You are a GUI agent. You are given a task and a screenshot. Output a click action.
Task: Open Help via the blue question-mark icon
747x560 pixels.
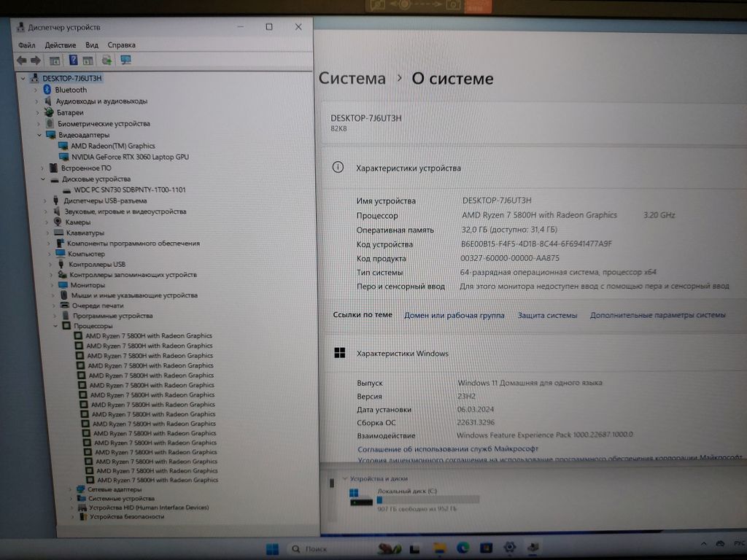click(73, 60)
